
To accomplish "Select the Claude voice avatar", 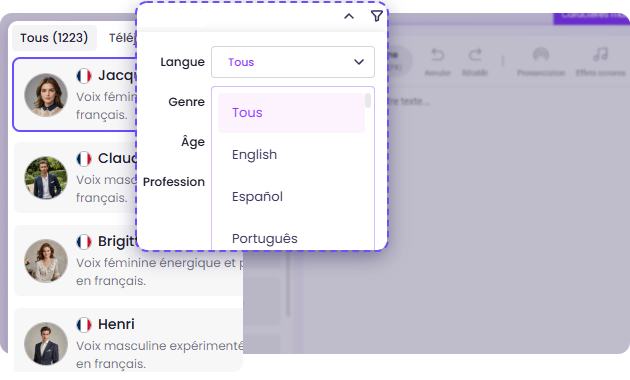I will (46, 178).
